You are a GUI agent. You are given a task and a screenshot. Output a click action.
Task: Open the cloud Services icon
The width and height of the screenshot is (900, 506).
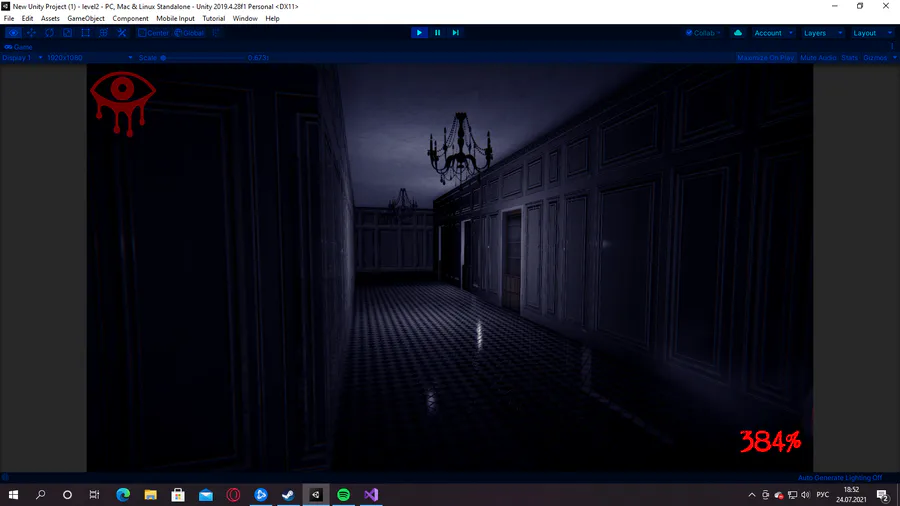(738, 33)
